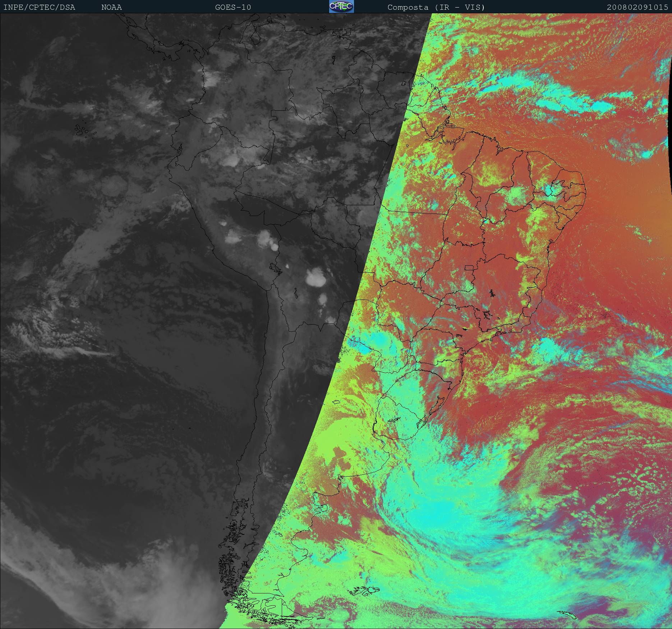Click the CPTEC logo in header

pyautogui.click(x=341, y=6)
